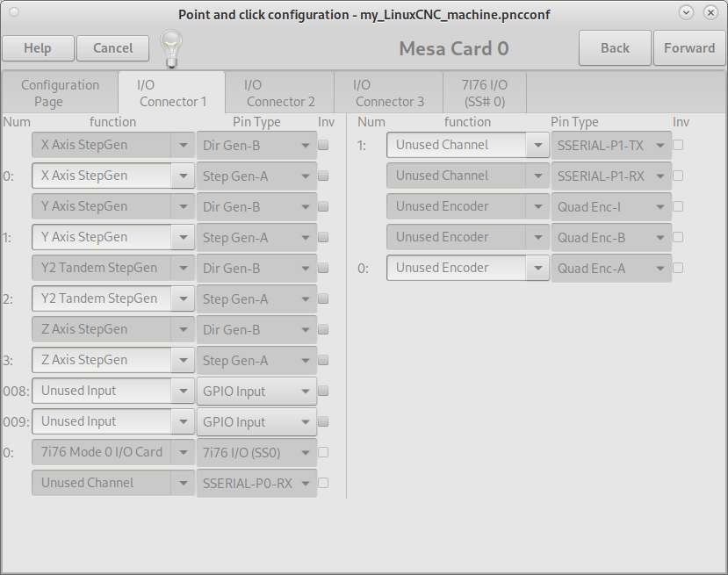Select the I/O Connector 1 tab
Screen dimensions: 728x575
tap(172, 93)
